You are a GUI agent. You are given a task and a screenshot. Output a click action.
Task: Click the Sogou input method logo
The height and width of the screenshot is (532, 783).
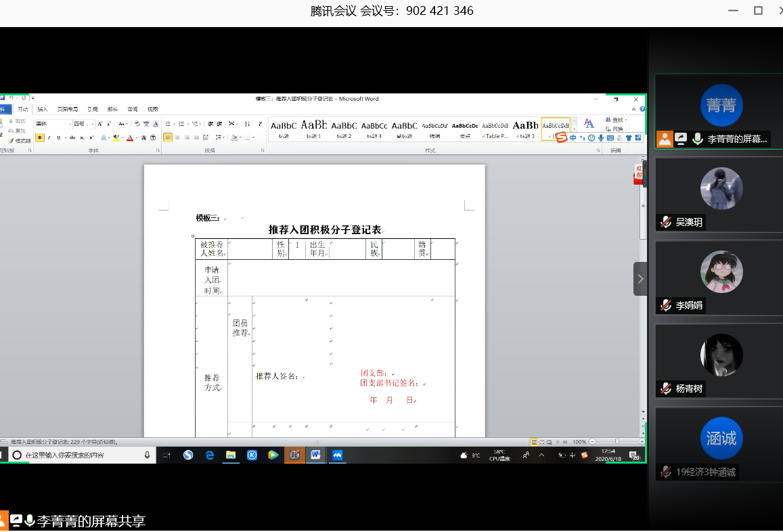(x=561, y=137)
